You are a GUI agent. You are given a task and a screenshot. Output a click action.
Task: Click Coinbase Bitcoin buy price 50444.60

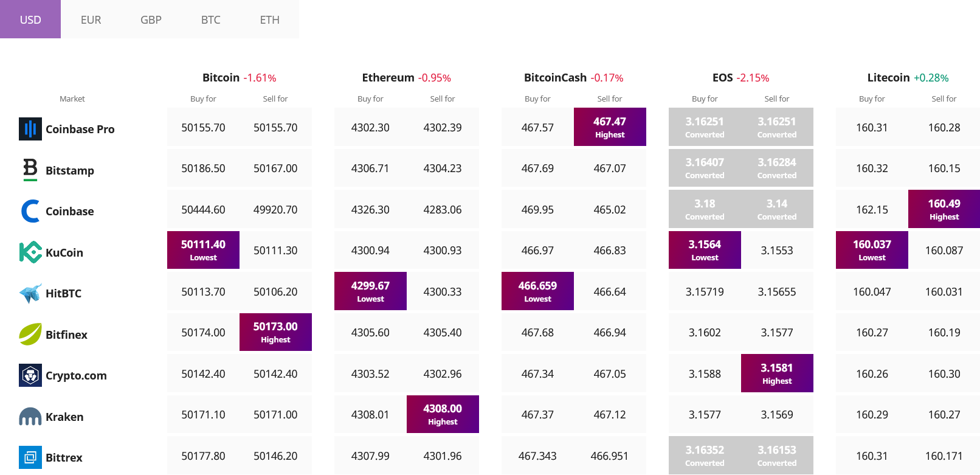203,210
